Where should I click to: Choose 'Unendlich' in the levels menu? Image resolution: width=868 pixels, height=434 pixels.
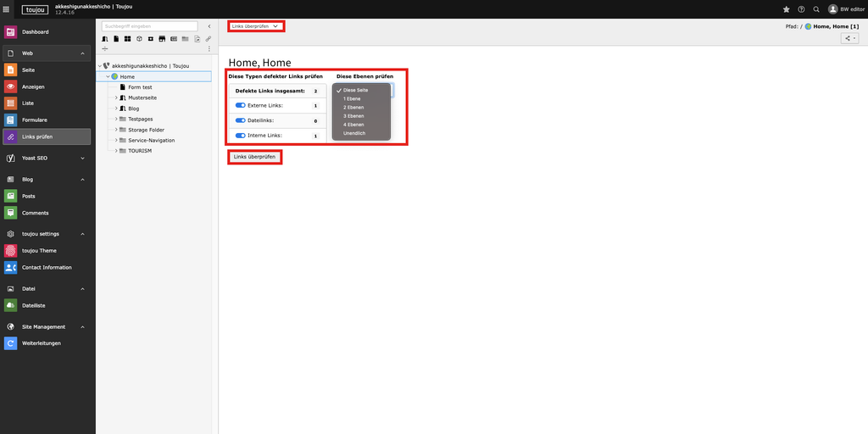354,133
